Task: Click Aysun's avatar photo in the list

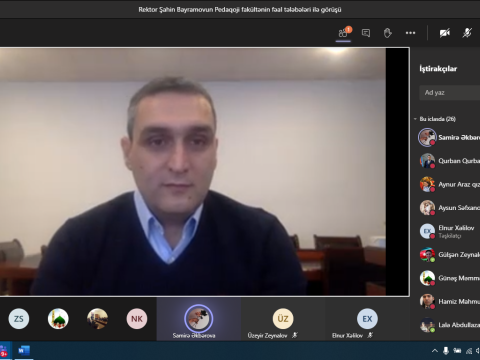Action: 427,208
